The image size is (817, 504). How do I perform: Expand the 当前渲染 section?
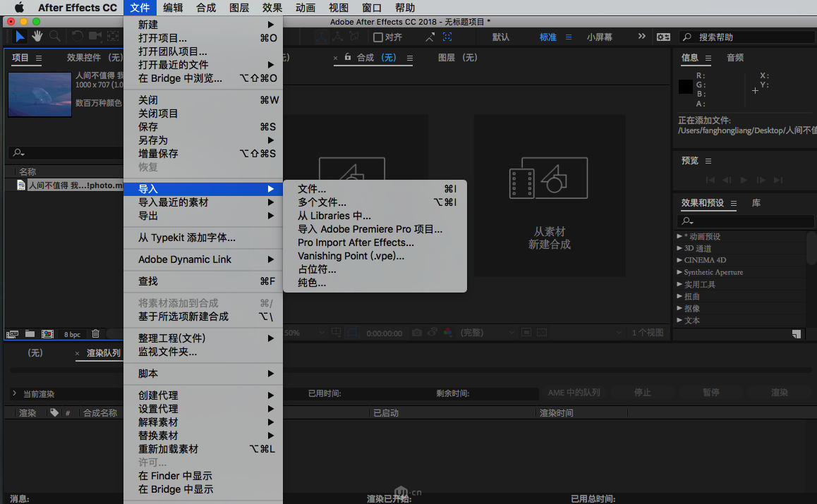[15, 393]
